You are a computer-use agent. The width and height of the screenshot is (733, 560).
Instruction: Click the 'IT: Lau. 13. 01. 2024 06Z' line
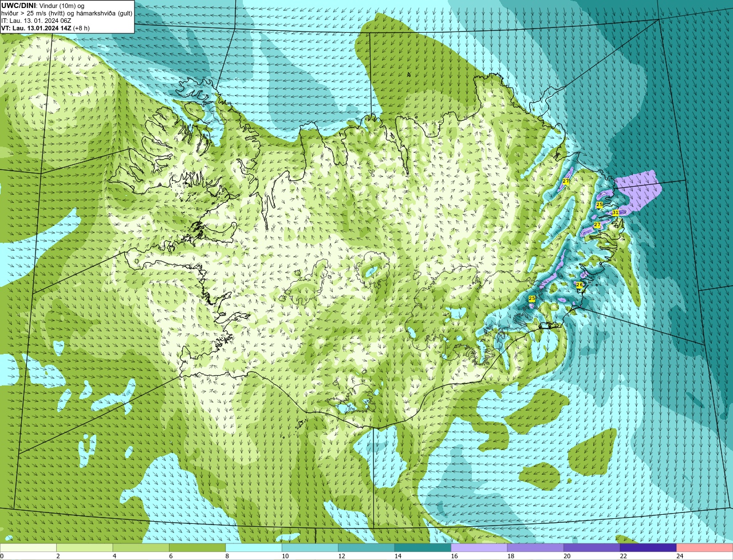click(36, 21)
